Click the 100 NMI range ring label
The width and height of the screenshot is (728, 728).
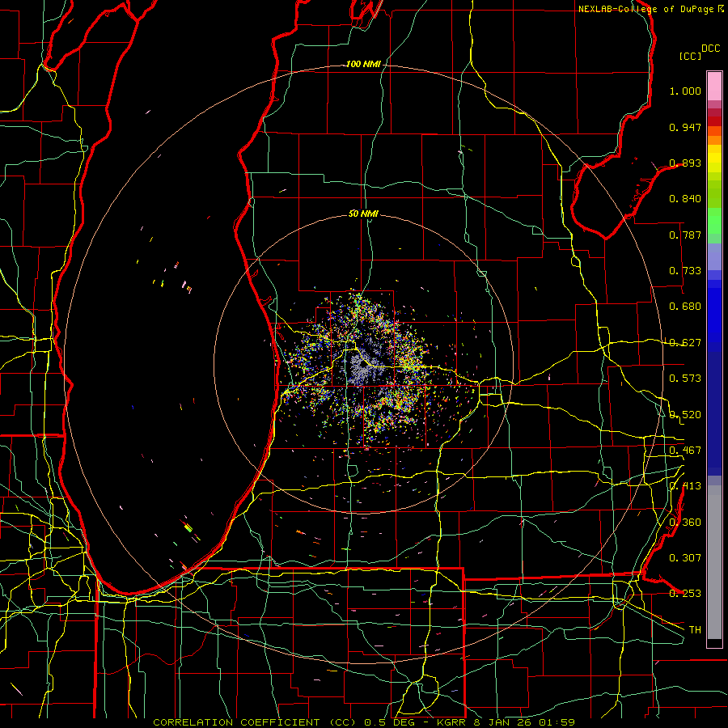[363, 64]
